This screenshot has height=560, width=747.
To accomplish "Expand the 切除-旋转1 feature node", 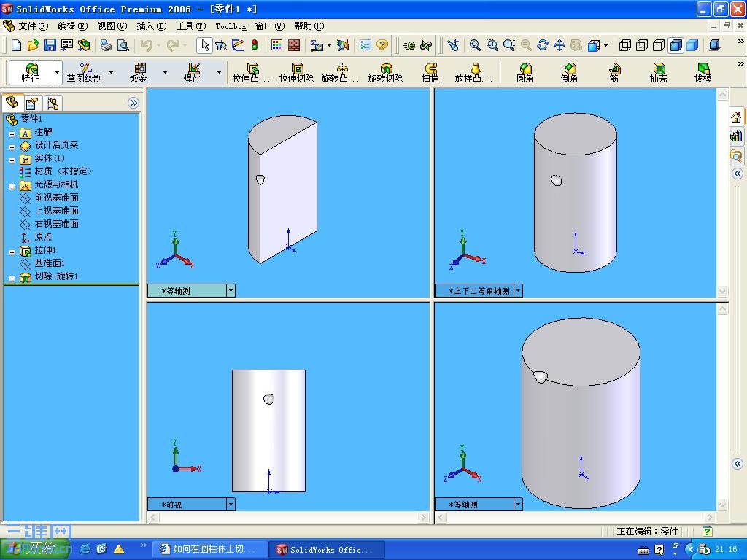I will [12, 279].
